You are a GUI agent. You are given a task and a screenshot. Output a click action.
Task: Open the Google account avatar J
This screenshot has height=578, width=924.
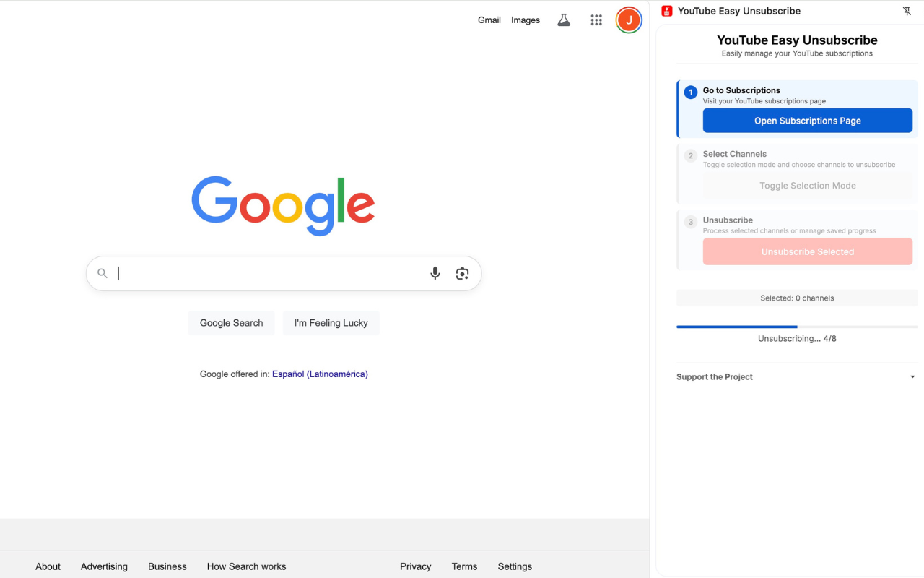tap(629, 20)
